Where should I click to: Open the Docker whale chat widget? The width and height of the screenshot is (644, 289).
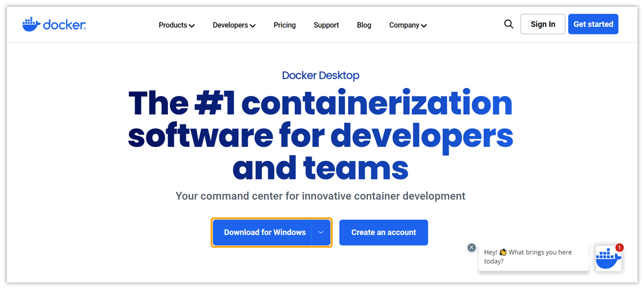609,258
